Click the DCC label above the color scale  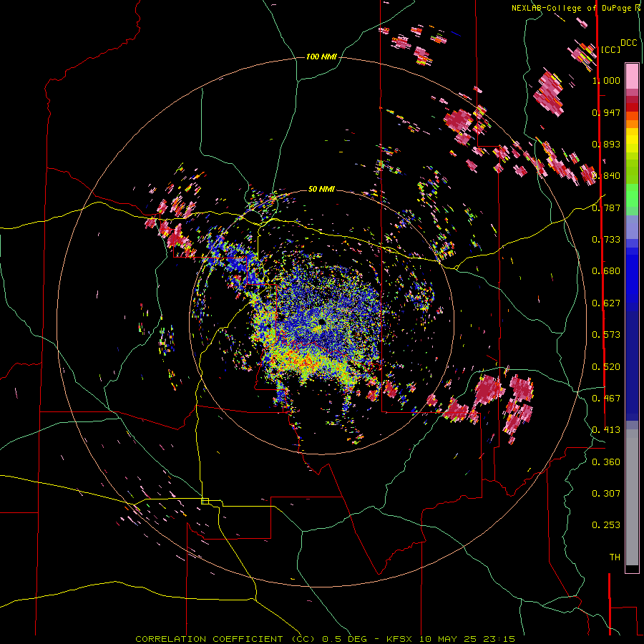[x=629, y=43]
